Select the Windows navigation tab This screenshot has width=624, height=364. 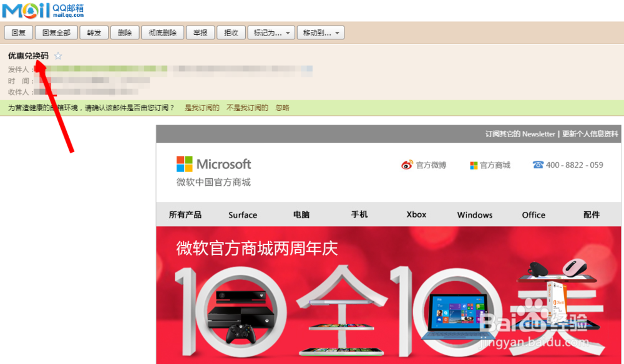tap(475, 214)
